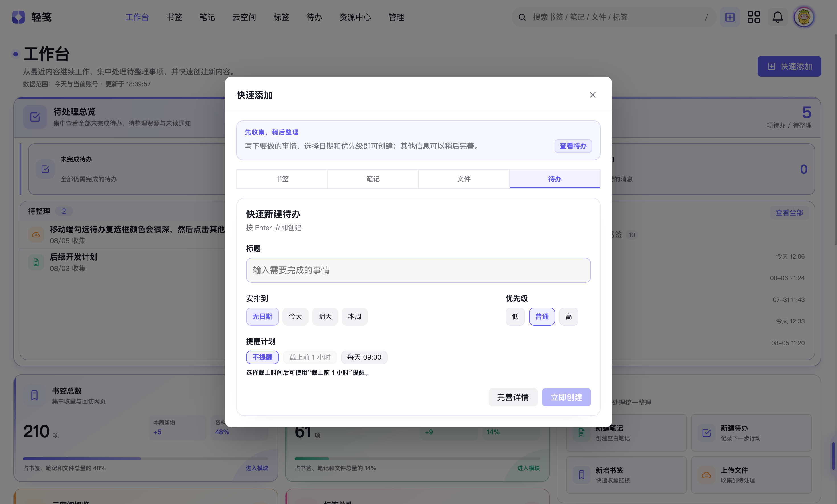Screen dimensions: 837x504
Task: Click the cloud icon of 移动端勾选待办 item
Action: coord(36,235)
